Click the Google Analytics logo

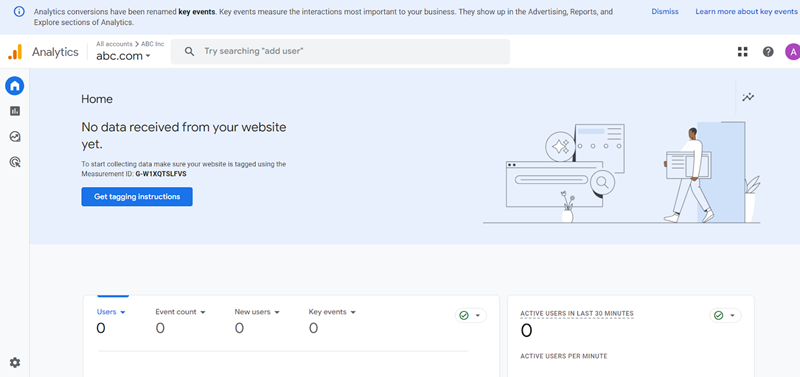(x=15, y=52)
